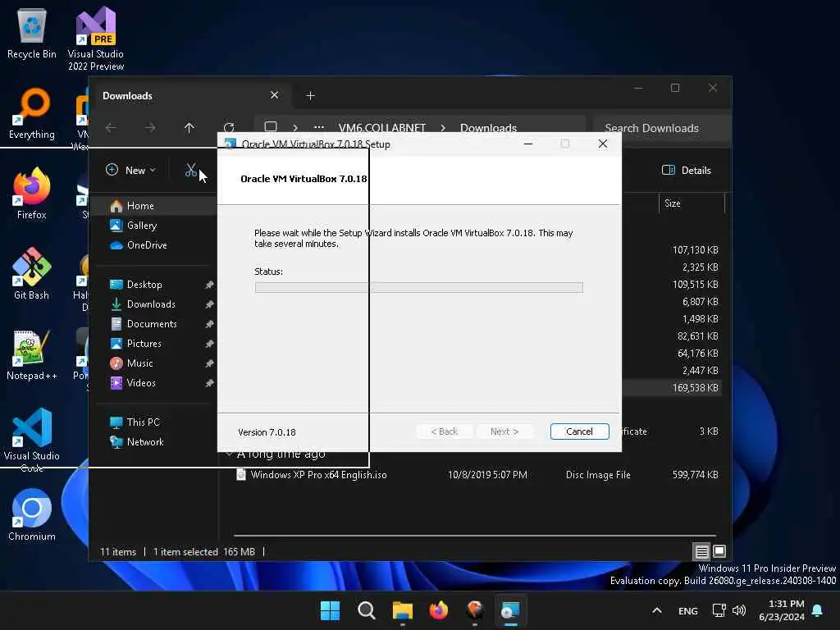This screenshot has width=840, height=630.
Task: Click the Forward arrow in File Explorer
Action: pyautogui.click(x=151, y=128)
